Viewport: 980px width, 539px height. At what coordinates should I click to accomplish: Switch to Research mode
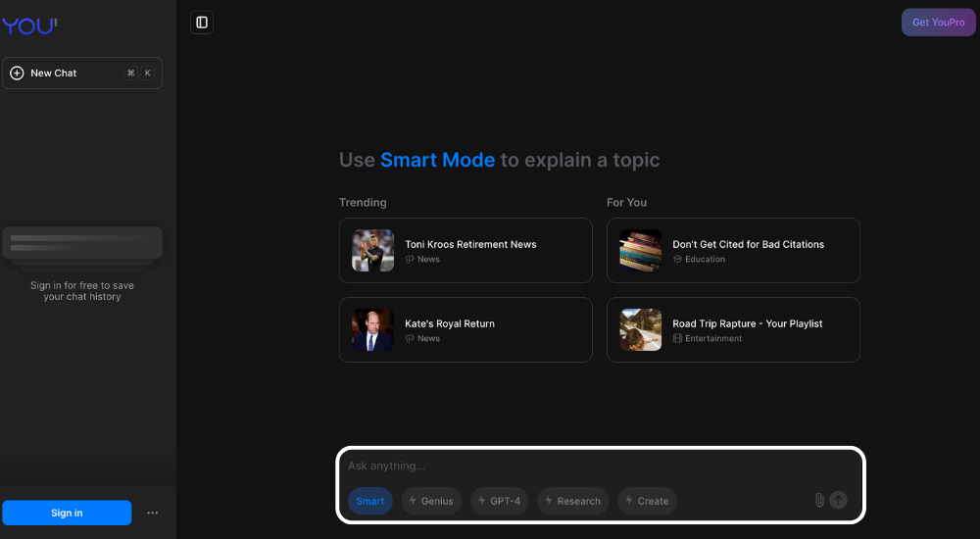pyautogui.click(x=573, y=501)
